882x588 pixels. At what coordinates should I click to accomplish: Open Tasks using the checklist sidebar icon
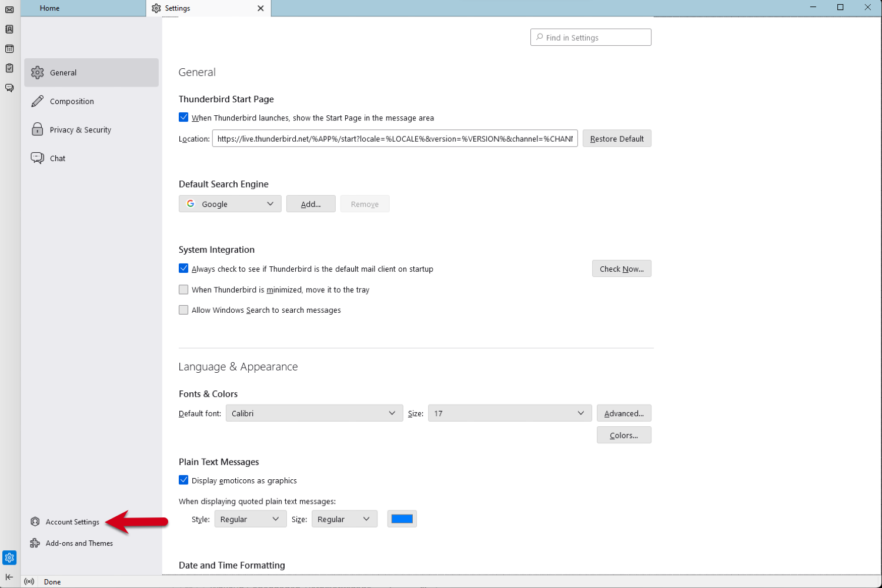[x=9, y=68]
